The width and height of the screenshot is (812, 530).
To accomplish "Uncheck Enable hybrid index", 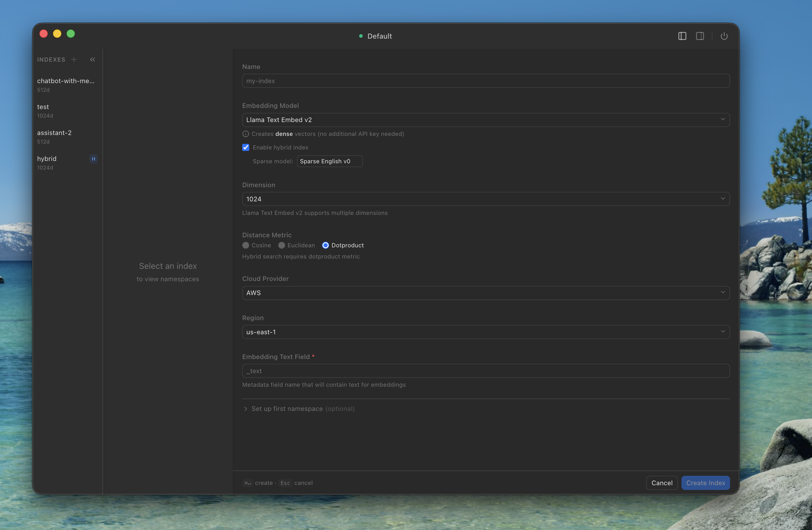I will (x=246, y=147).
